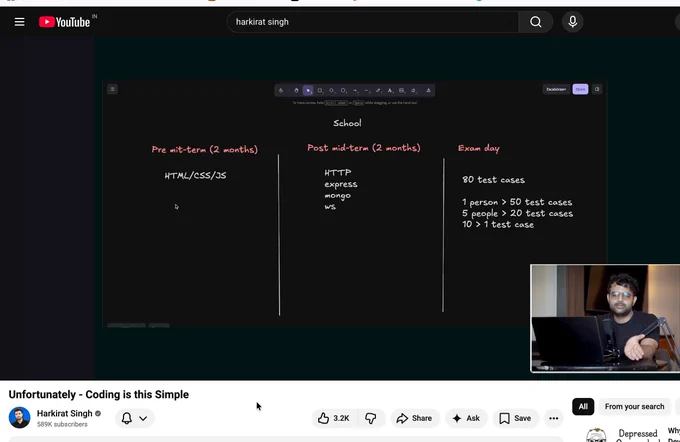680x442 pixels.
Task: Click the Excalidraw pencil draw tool
Action: (378, 90)
